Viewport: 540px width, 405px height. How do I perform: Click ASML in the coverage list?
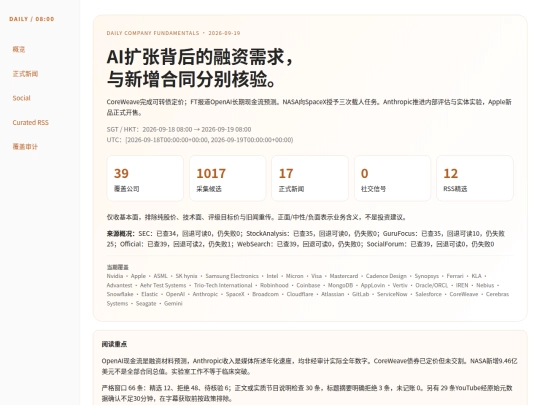[x=160, y=276]
